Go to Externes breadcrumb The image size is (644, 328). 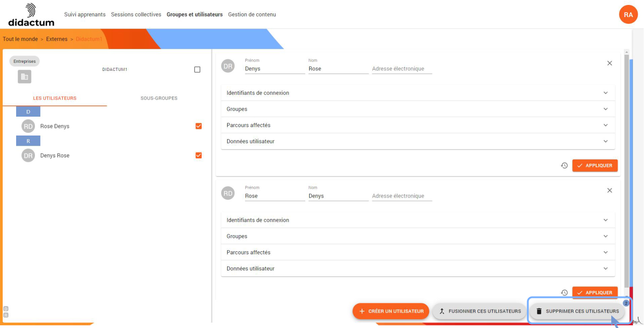click(x=57, y=39)
